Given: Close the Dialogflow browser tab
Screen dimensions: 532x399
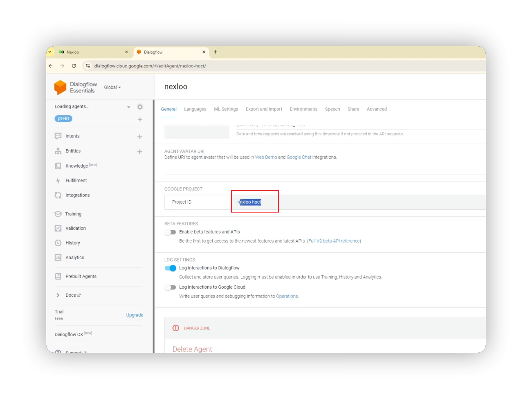Looking at the screenshot, I should (x=204, y=52).
